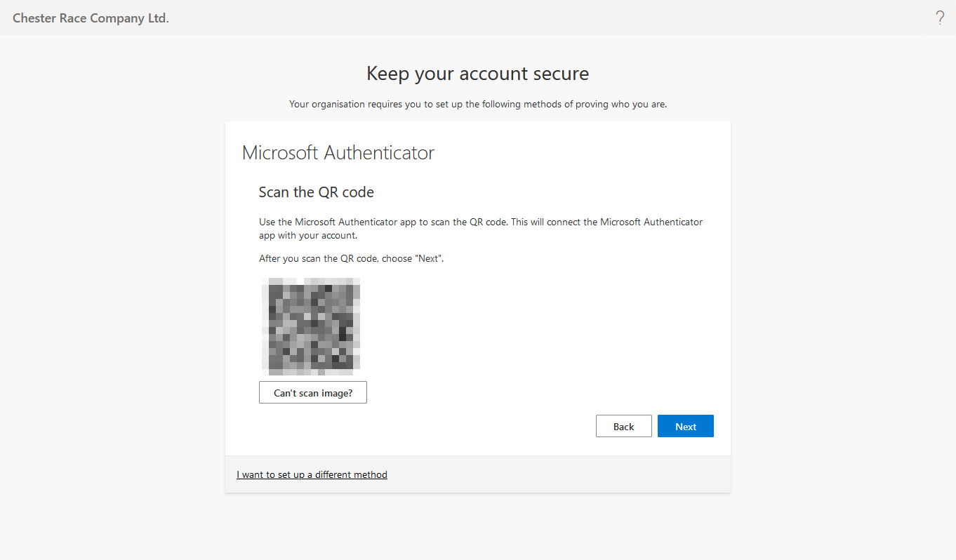The height and width of the screenshot is (560, 956).
Task: Click the Next button
Action: click(x=686, y=426)
